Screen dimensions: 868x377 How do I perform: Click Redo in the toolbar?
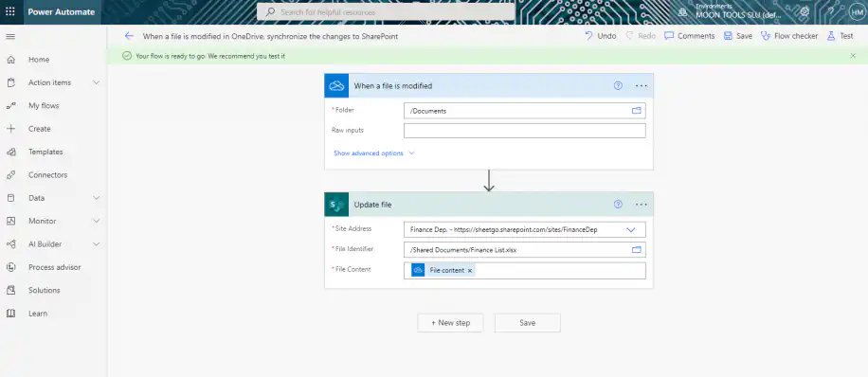pos(641,36)
